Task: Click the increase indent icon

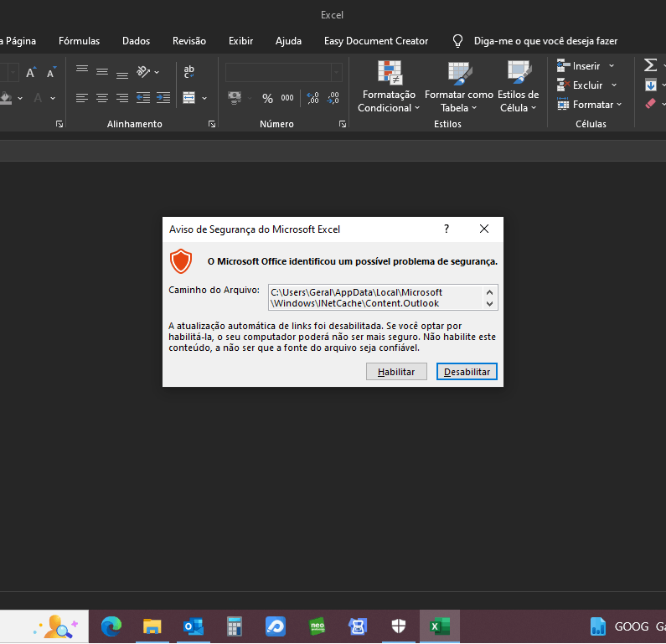Action: pos(163,98)
